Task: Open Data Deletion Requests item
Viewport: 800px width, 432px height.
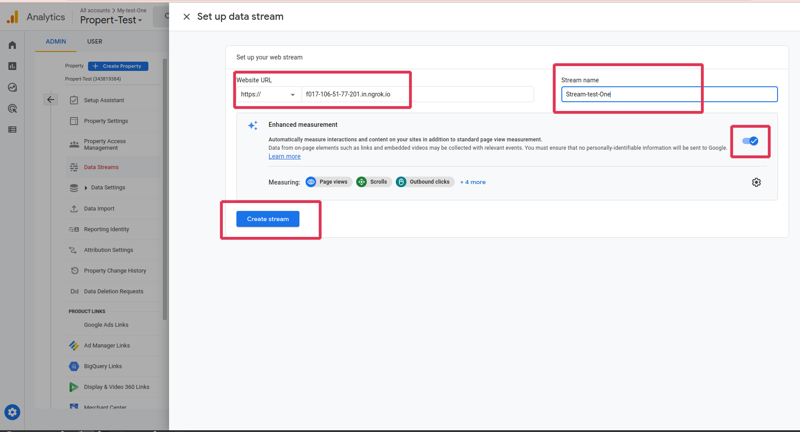Action: (113, 292)
